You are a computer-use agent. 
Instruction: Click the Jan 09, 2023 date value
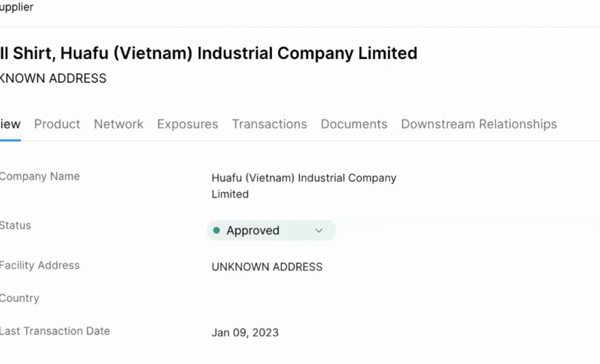pyautogui.click(x=245, y=333)
